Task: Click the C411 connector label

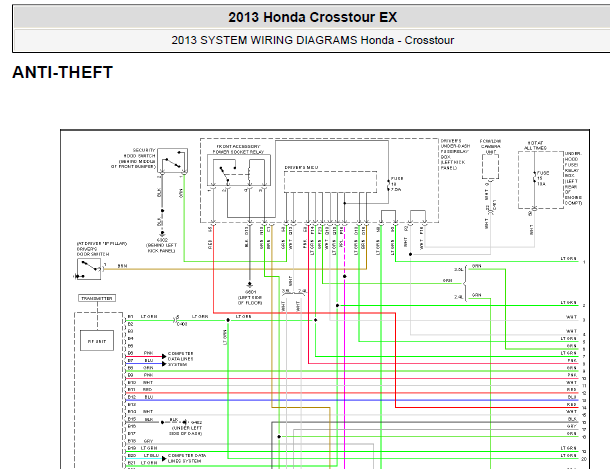Action: (x=494, y=205)
